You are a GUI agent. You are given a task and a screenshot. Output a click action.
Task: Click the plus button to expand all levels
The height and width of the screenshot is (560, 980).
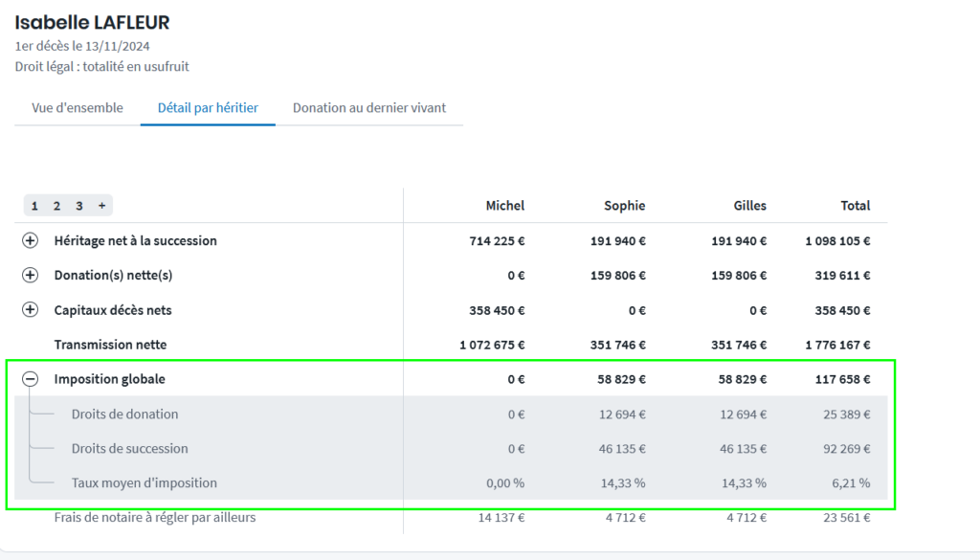tap(101, 206)
